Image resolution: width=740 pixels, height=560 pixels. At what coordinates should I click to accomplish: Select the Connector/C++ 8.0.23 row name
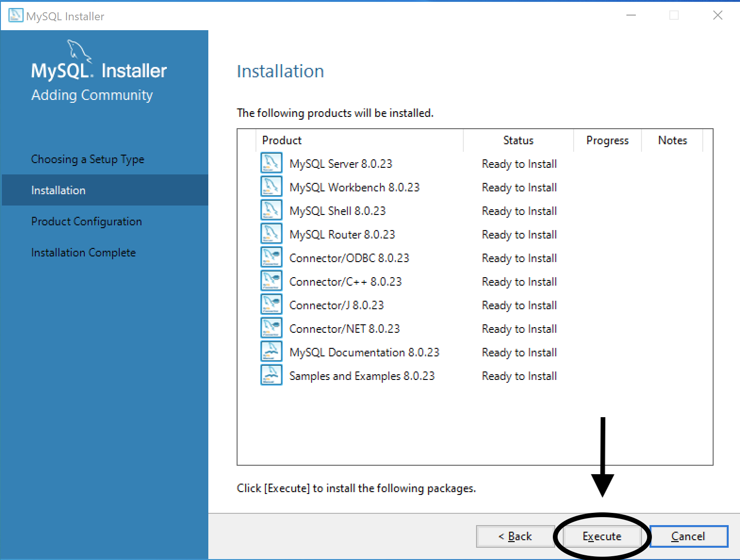[x=345, y=281]
